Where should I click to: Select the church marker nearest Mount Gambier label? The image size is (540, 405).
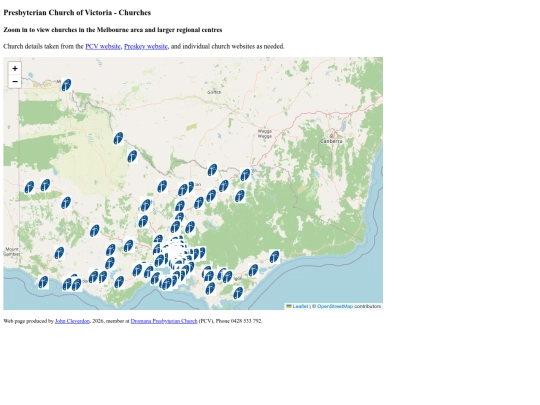coord(59,253)
